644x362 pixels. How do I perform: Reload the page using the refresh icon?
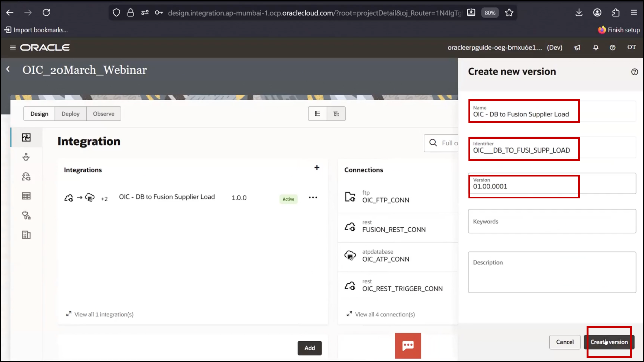pyautogui.click(x=46, y=13)
